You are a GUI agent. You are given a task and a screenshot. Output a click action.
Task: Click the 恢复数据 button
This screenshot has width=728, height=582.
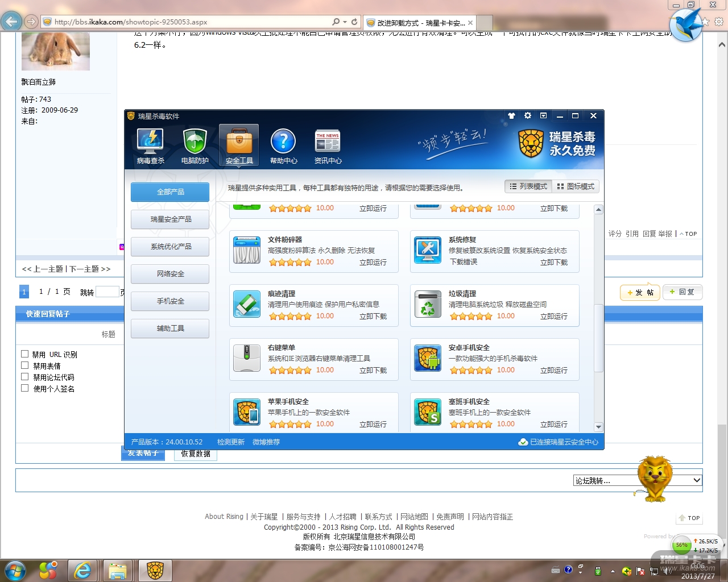pyautogui.click(x=196, y=454)
